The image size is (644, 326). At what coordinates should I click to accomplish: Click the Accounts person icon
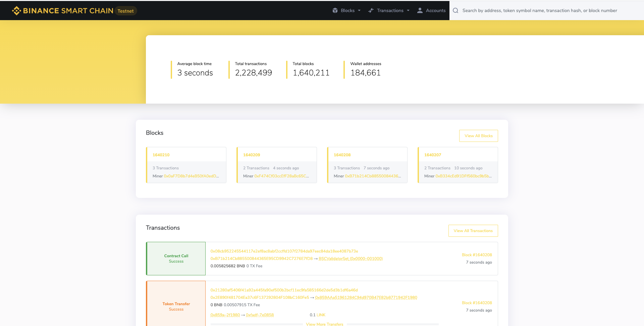coord(420,10)
